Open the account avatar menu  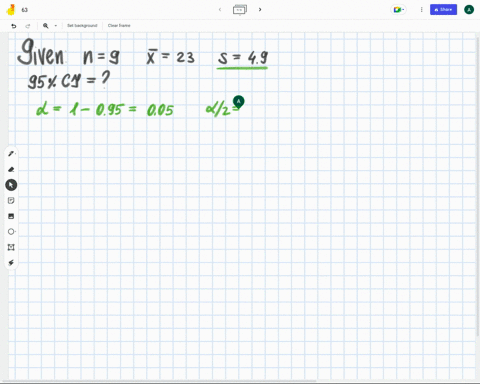(x=469, y=10)
